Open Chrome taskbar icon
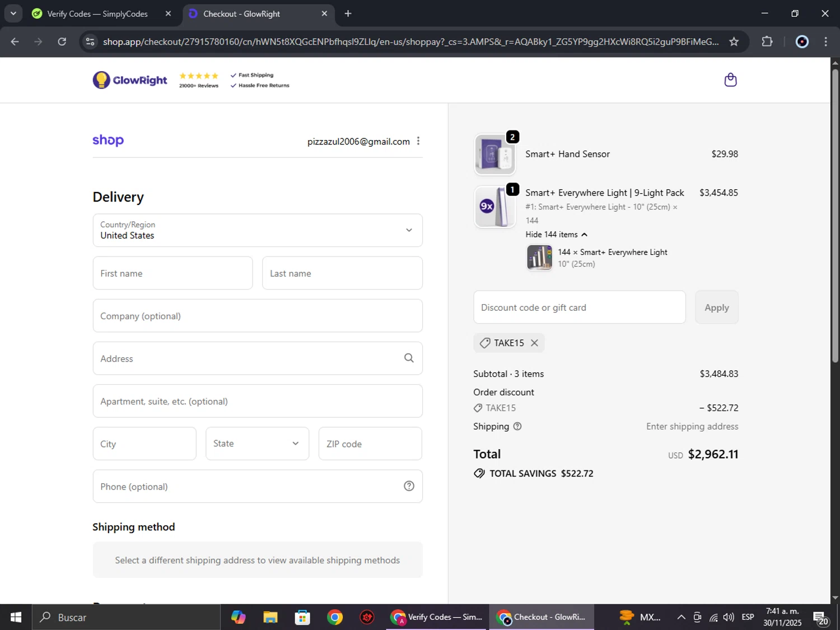Image resolution: width=840 pixels, height=630 pixels. tap(335, 617)
